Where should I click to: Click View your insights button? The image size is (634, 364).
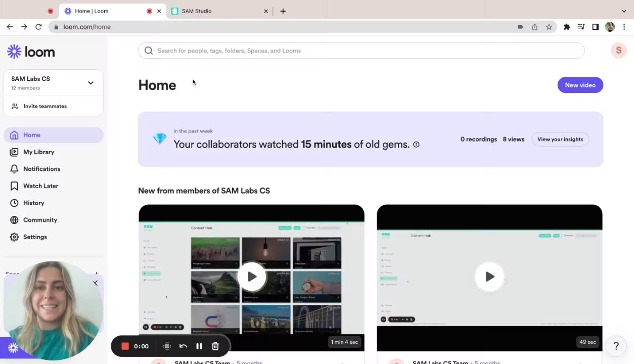coord(560,140)
